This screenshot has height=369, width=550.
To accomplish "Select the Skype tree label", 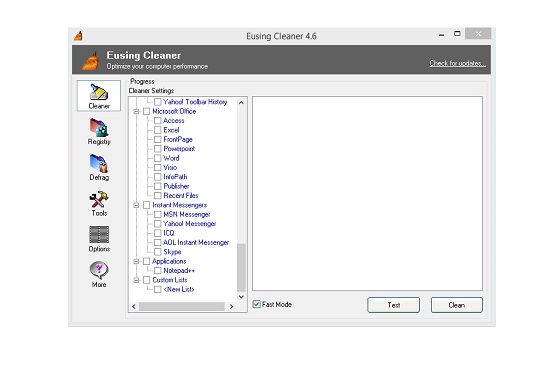I will coord(172,252).
